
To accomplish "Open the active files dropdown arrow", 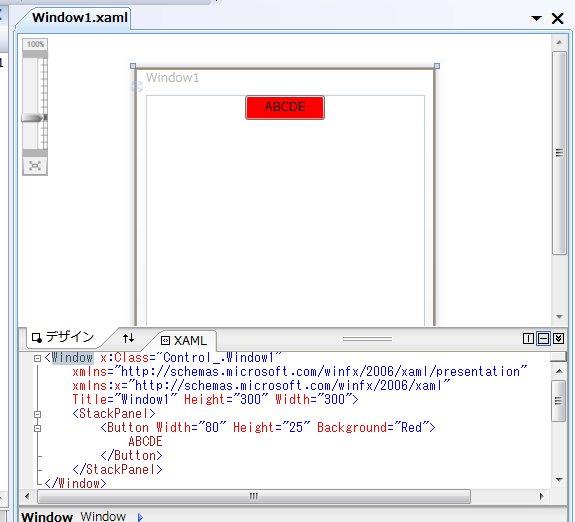I will (x=536, y=18).
